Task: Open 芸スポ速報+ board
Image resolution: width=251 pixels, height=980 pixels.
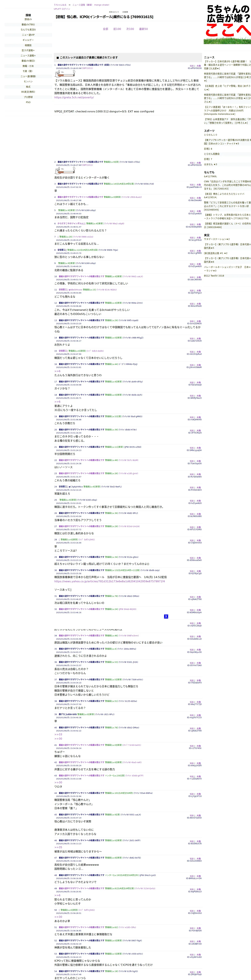Action: tap(28, 50)
